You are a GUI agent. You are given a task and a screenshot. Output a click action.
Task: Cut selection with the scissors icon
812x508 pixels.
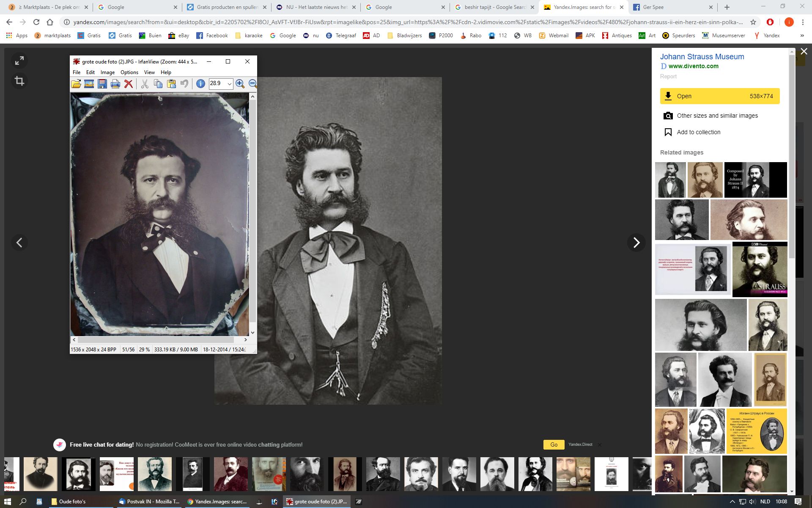pos(144,83)
